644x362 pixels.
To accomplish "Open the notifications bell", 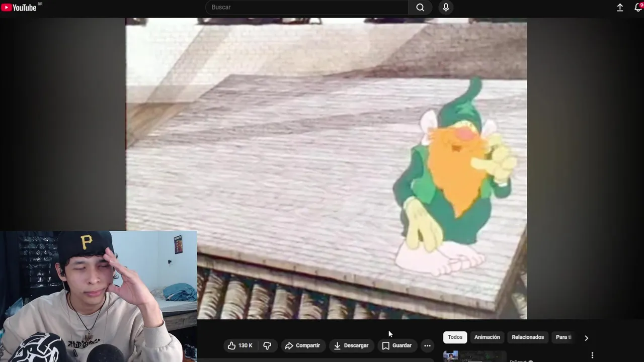I will click(x=638, y=8).
